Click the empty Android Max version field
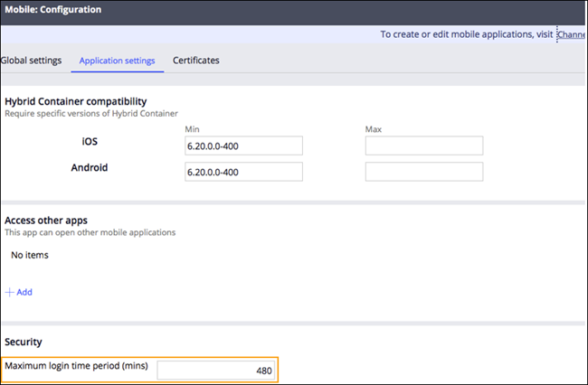Screen dimensions: 588x385 (x=424, y=172)
